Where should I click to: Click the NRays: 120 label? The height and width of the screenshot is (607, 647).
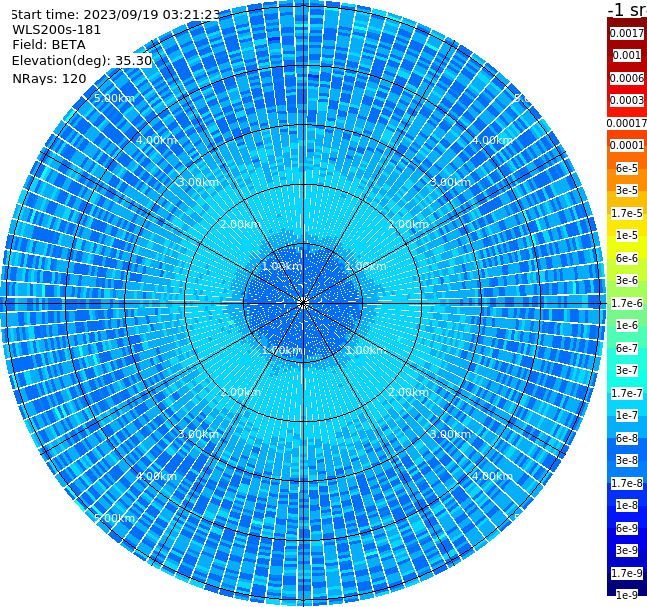[x=49, y=78]
